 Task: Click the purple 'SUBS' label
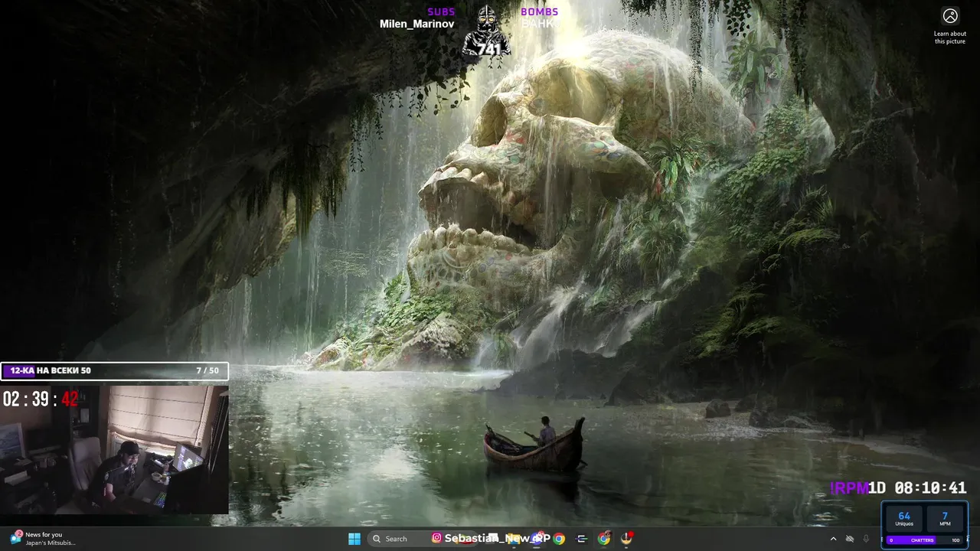click(441, 11)
